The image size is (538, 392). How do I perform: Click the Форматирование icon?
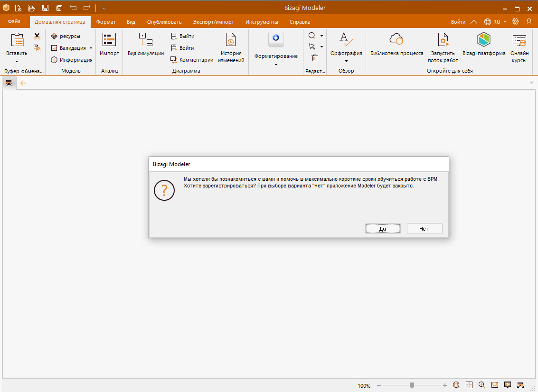(x=276, y=39)
